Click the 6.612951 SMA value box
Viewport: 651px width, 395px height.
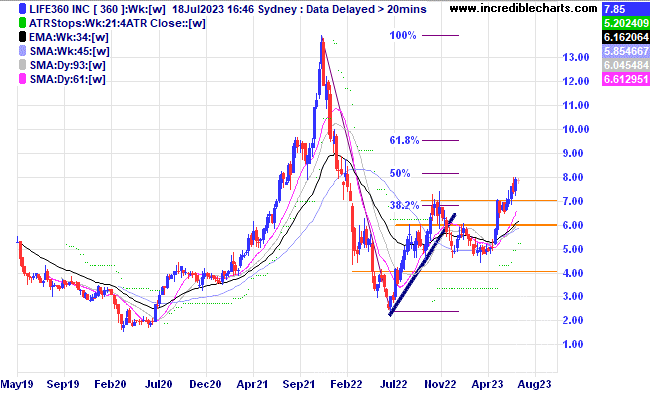click(625, 79)
